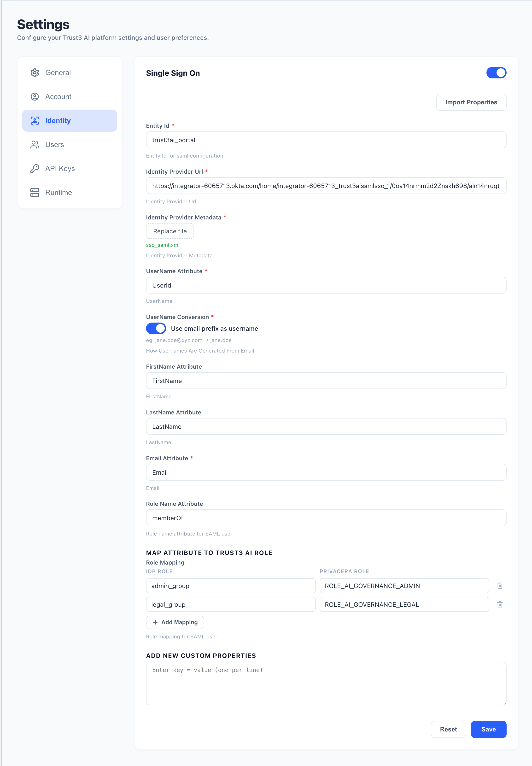Viewport: 532px width, 766px height.
Task: Click How Usernames Are Generated From Email text
Action: 200,351
